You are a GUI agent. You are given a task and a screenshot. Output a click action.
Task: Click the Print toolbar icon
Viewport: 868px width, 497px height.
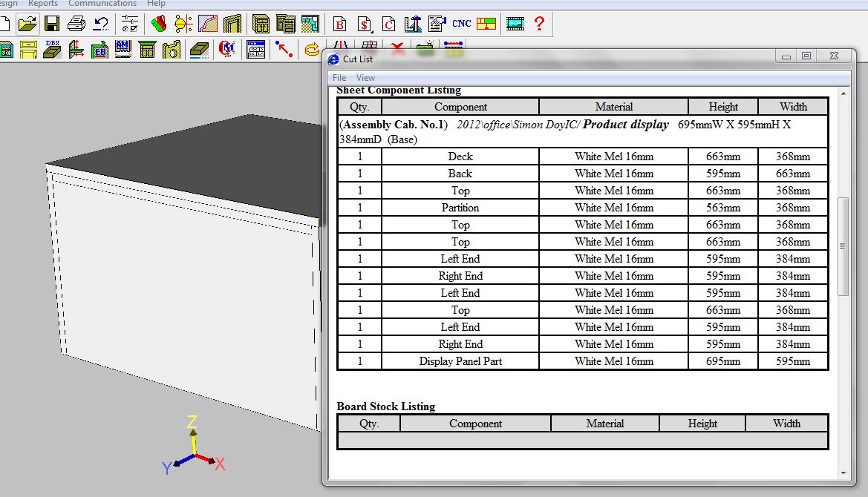pyautogui.click(x=76, y=24)
